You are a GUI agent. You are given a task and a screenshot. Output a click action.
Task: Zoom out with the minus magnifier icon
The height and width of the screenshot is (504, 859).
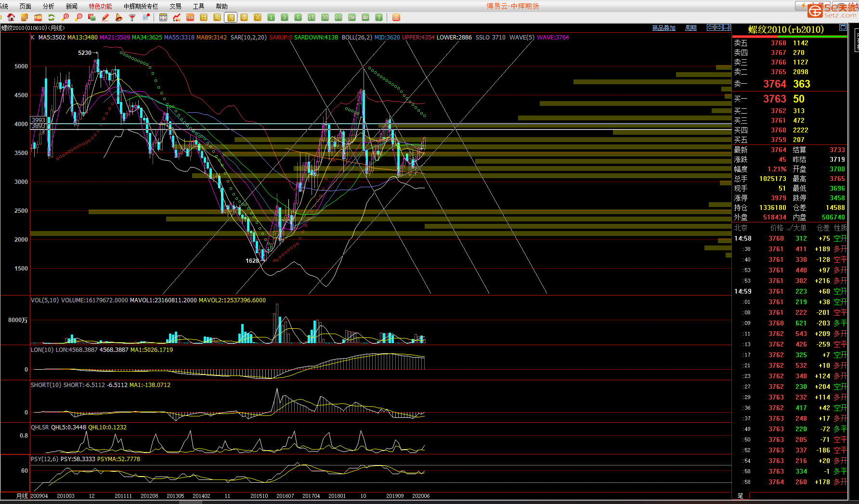(x=78, y=17)
